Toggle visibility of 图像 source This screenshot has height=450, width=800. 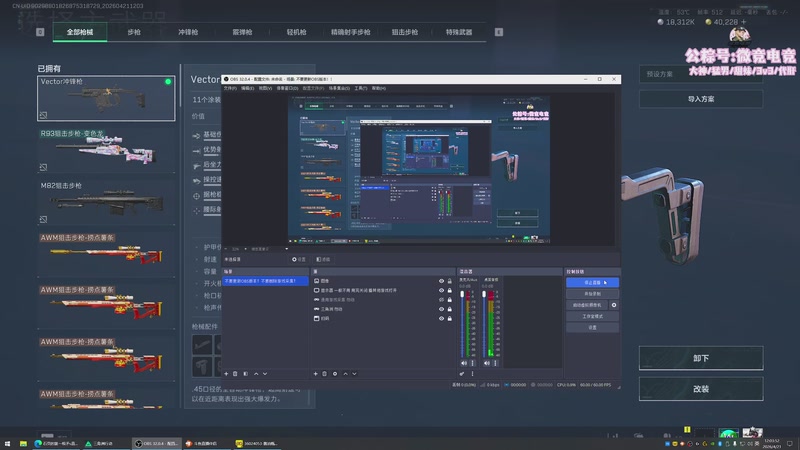(x=441, y=281)
